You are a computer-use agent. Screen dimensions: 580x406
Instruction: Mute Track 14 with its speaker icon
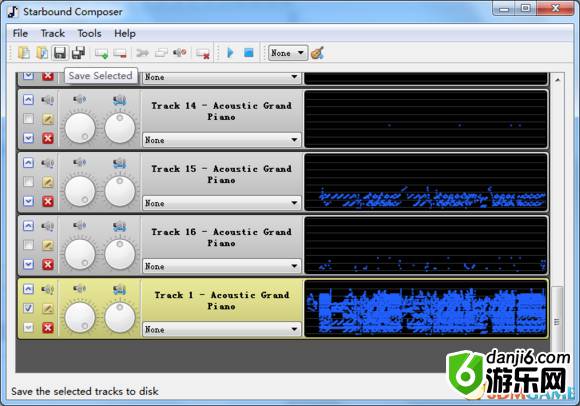coord(48,100)
